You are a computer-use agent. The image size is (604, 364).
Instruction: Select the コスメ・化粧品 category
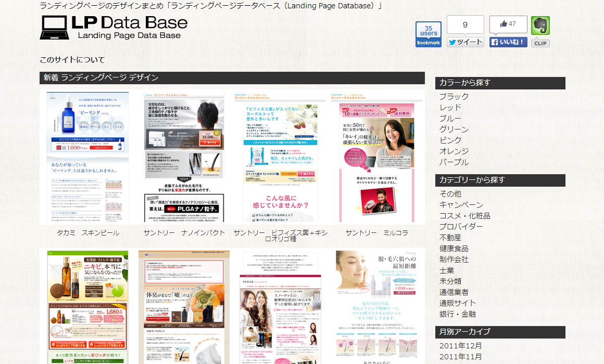pyautogui.click(x=465, y=216)
